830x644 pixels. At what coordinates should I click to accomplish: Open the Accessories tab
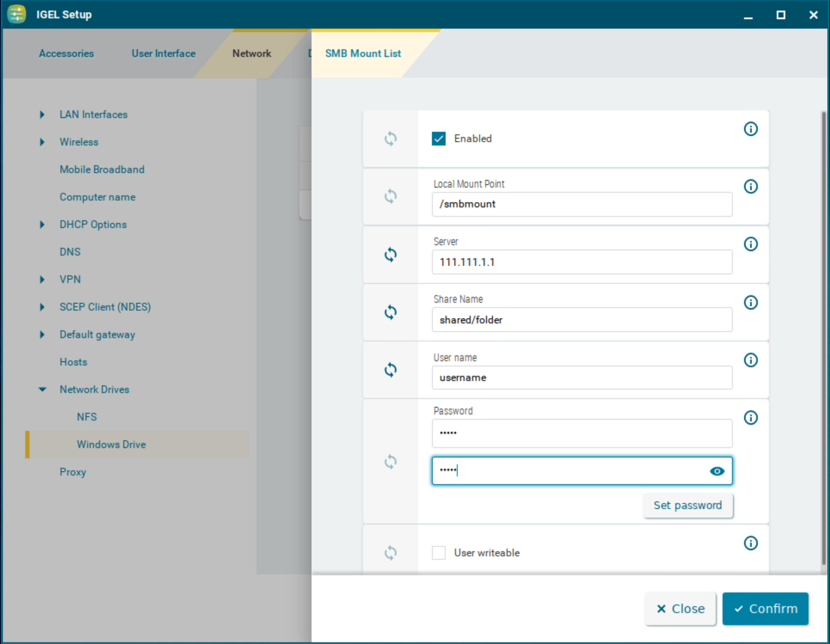[66, 53]
